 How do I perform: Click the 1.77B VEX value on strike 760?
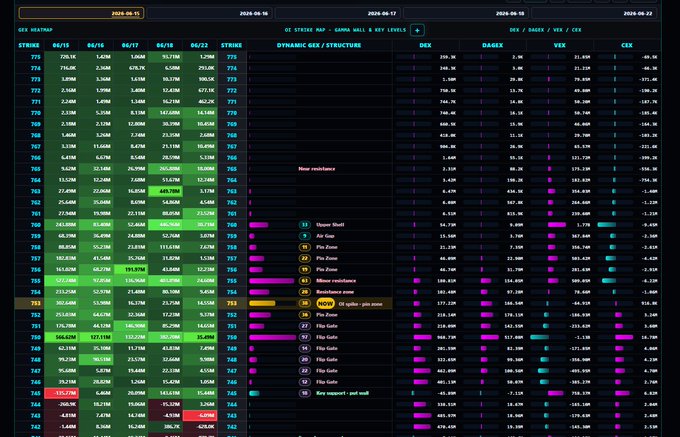point(583,225)
